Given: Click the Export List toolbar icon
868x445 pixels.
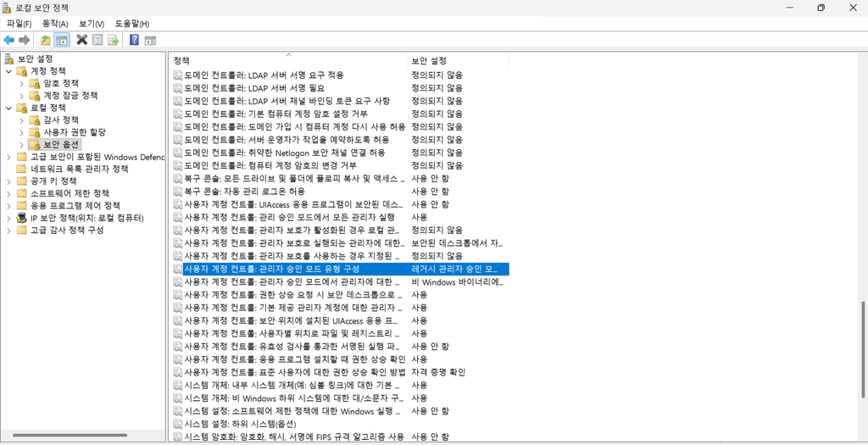Looking at the screenshot, I should pyautogui.click(x=114, y=40).
